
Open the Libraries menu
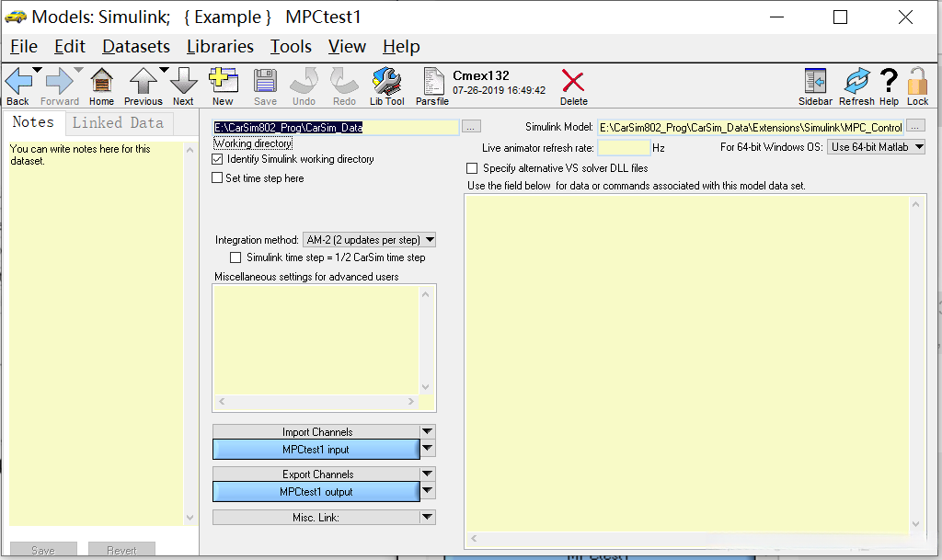(x=220, y=46)
